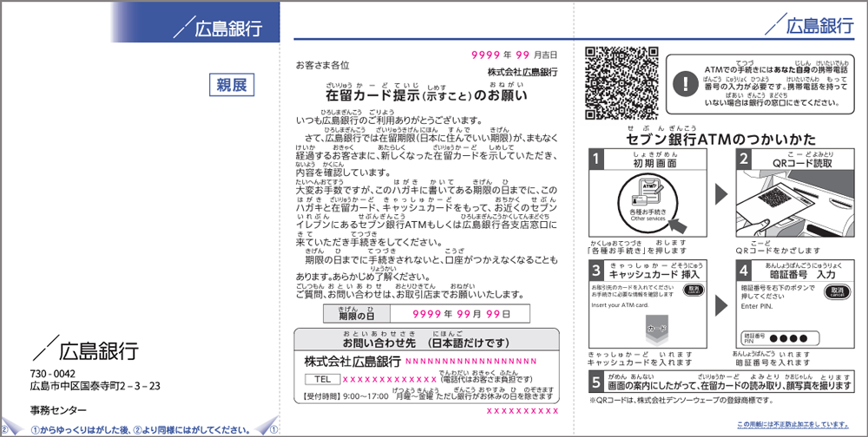Click the large 広島銀行 logo above the address
This screenshot has height=437, width=868.
point(85,349)
